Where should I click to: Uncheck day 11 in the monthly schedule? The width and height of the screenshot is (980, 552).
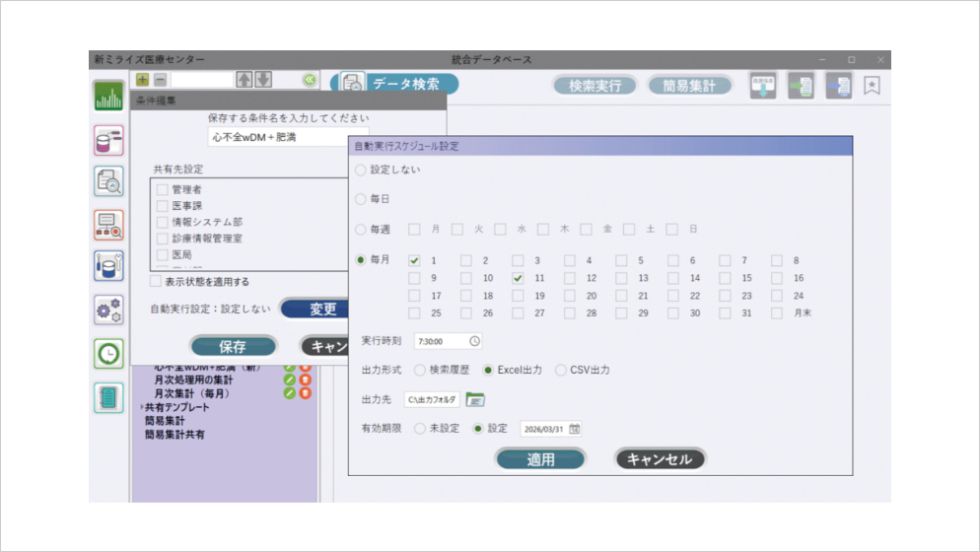click(517, 279)
